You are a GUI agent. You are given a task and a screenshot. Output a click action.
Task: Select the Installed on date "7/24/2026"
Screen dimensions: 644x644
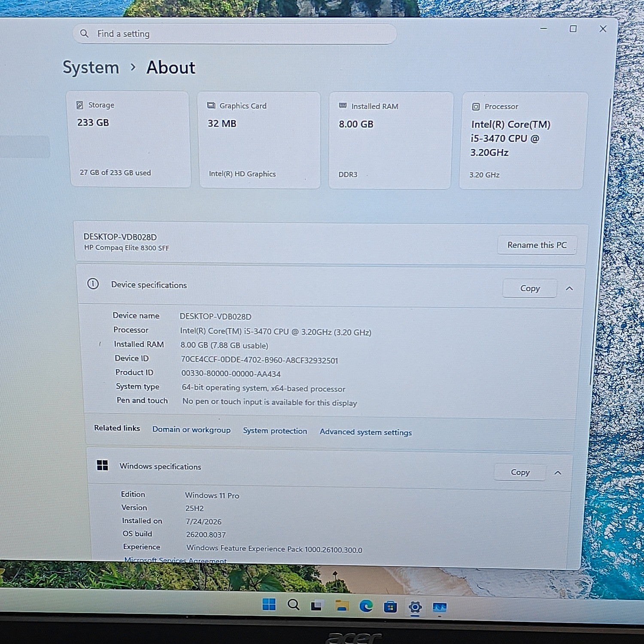pyautogui.click(x=204, y=522)
